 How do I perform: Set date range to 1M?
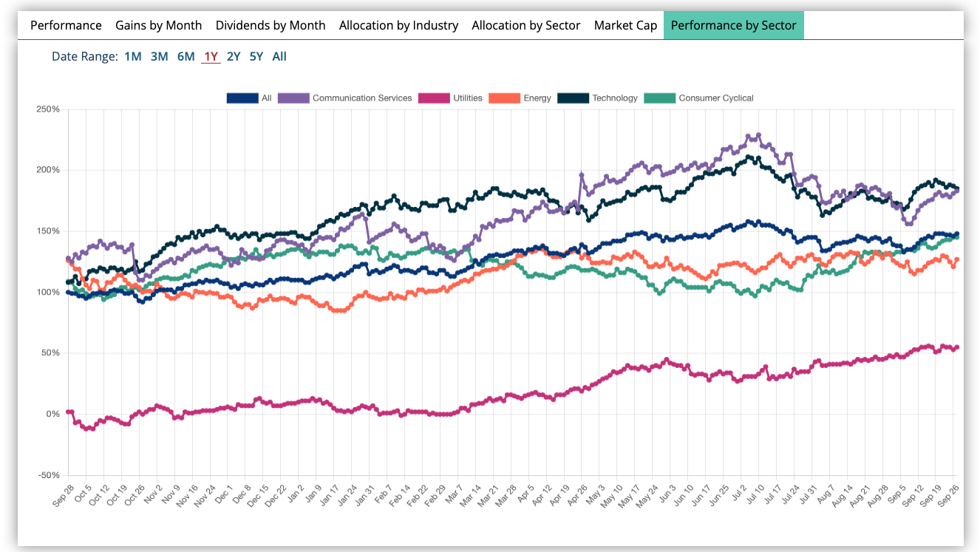pos(132,56)
